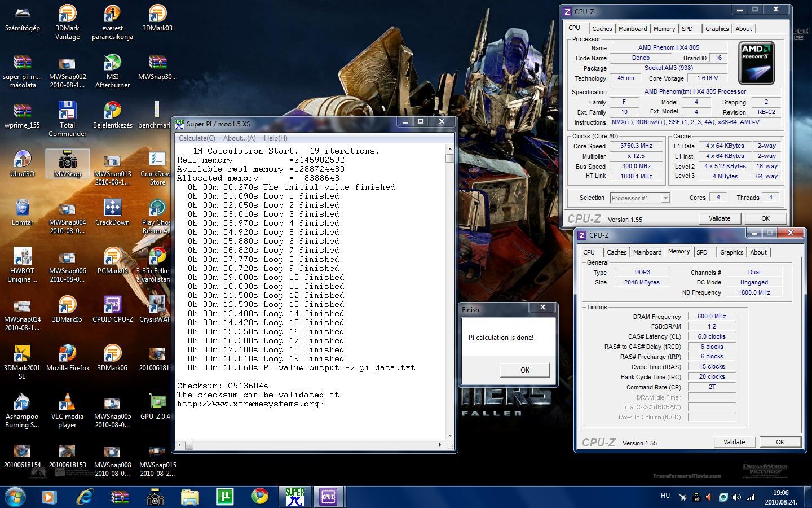Close the Finish dialog
This screenshot has height=508, width=812.
(542, 308)
